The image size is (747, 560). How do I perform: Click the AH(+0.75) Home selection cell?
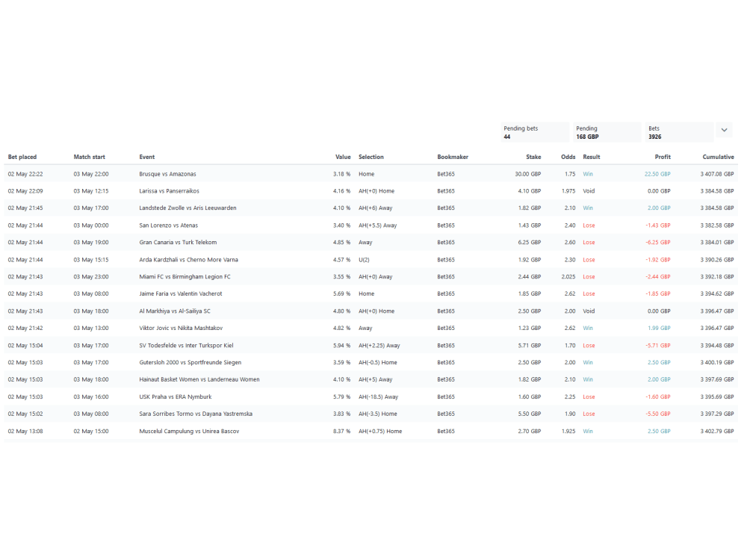pos(380,431)
